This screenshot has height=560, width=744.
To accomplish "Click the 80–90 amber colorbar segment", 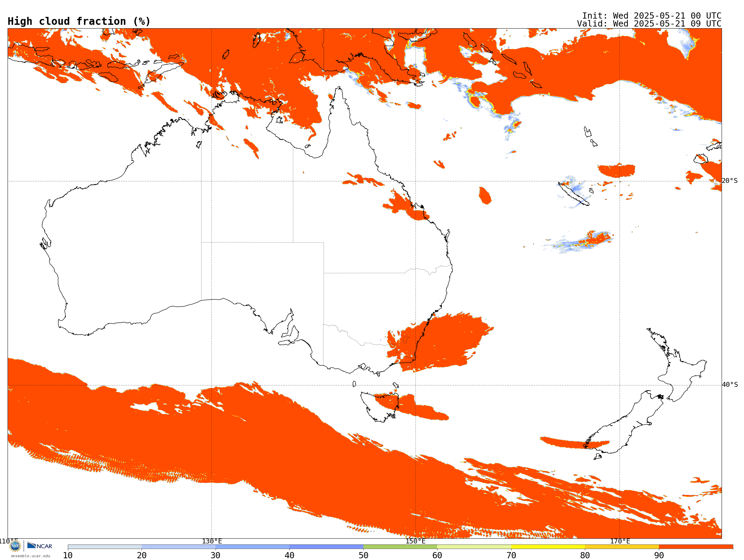I will click(622, 547).
